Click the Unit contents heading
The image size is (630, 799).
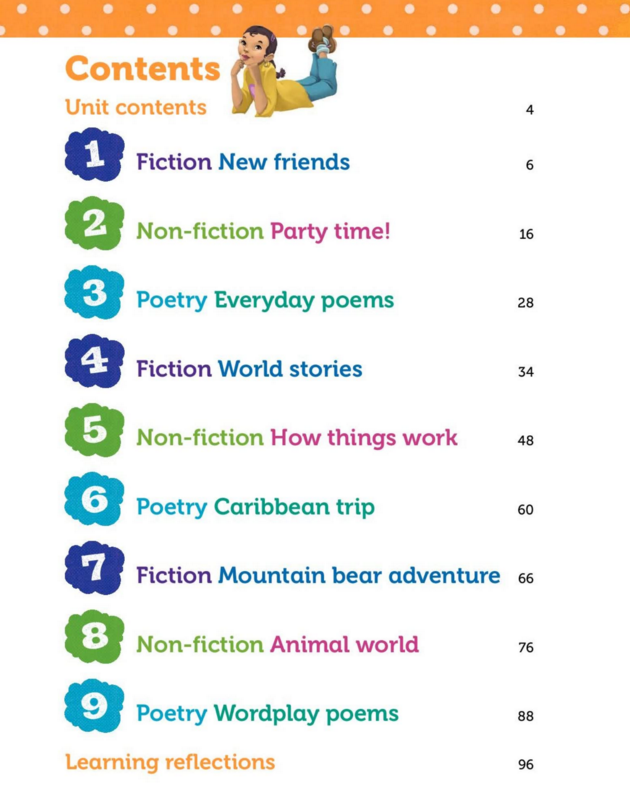(136, 108)
